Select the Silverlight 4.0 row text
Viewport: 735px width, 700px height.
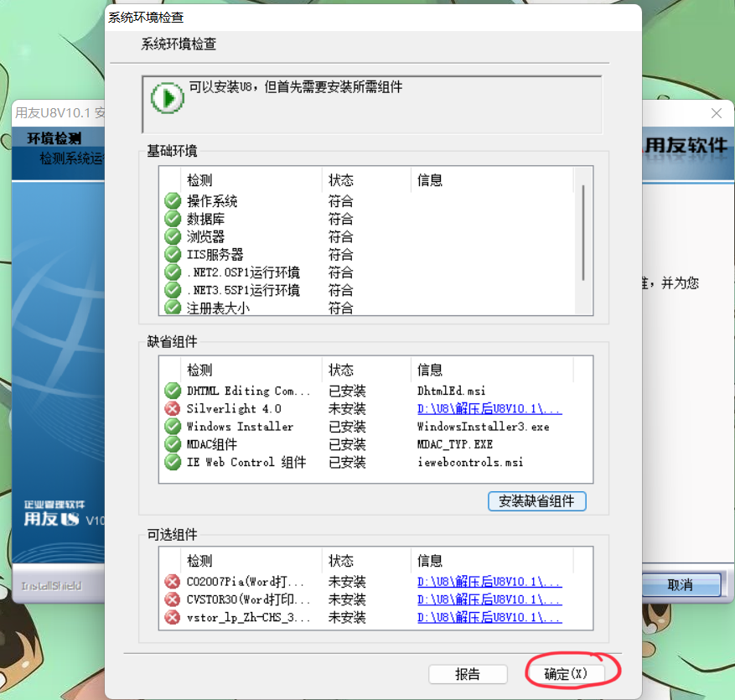[234, 408]
